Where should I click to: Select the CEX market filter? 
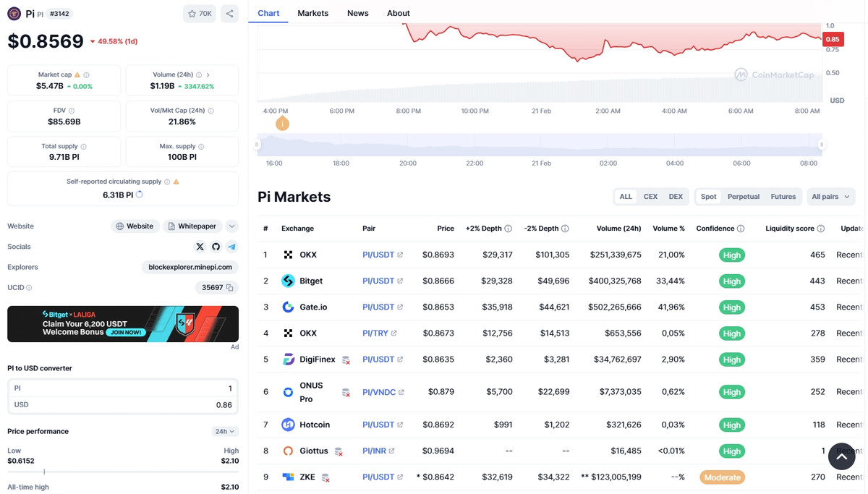(x=650, y=197)
